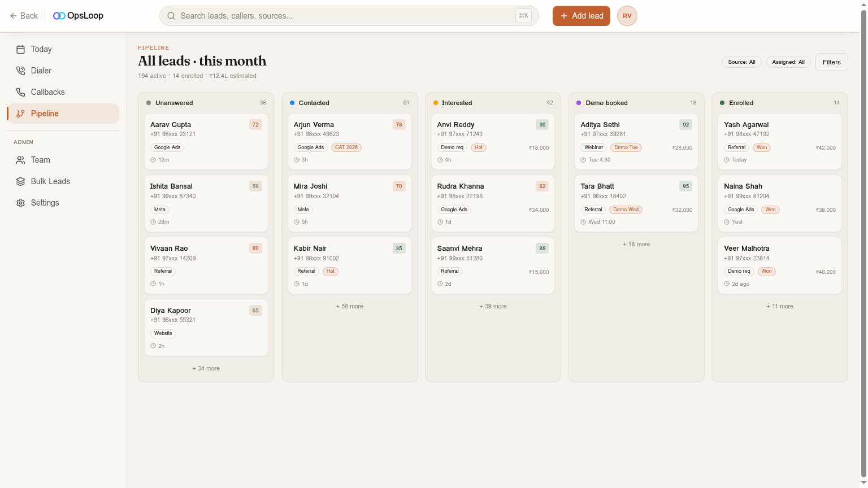868x488 pixels.
Task: Open the Source: All filter dropdown
Action: 741,62
